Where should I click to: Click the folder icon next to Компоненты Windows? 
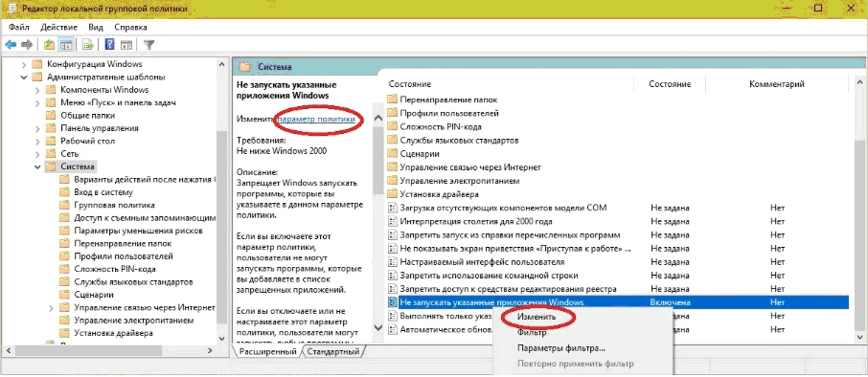(x=51, y=90)
